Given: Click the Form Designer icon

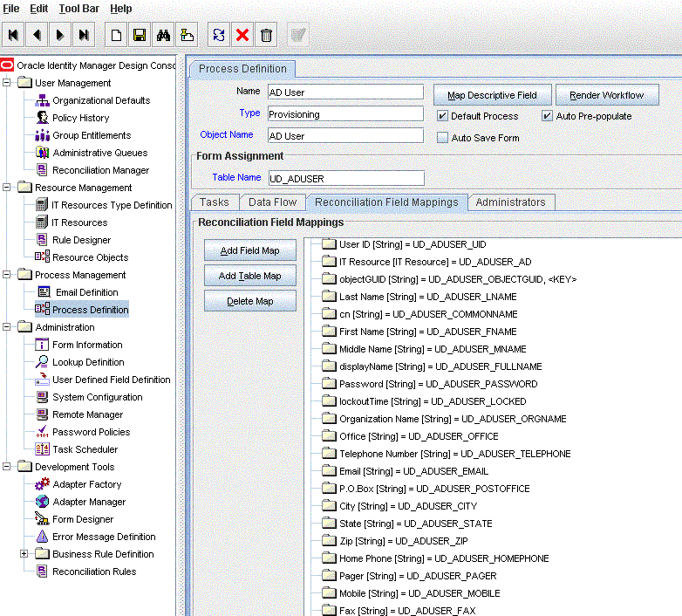Looking at the screenshot, I should click(42, 519).
